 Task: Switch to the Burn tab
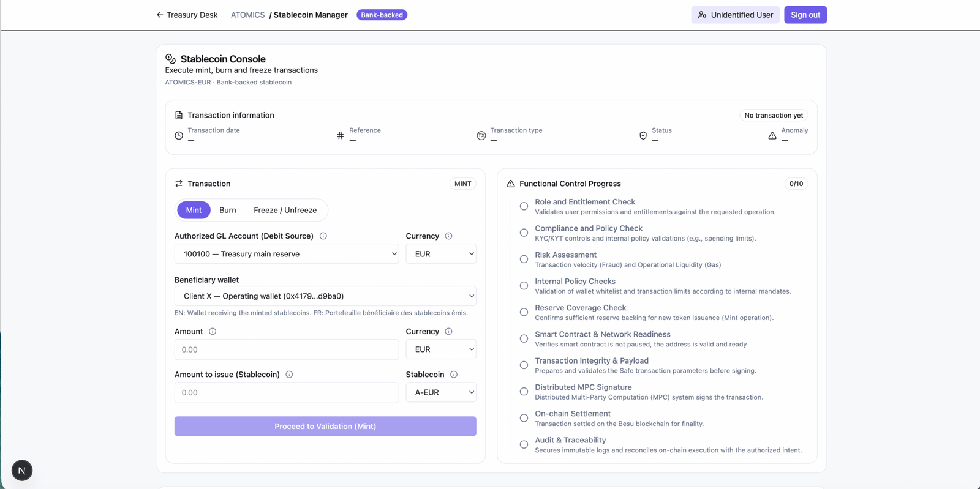coord(228,210)
